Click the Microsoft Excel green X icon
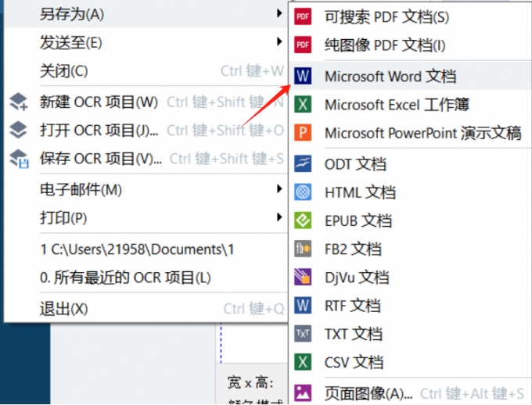The height and width of the screenshot is (405, 532). tap(303, 104)
